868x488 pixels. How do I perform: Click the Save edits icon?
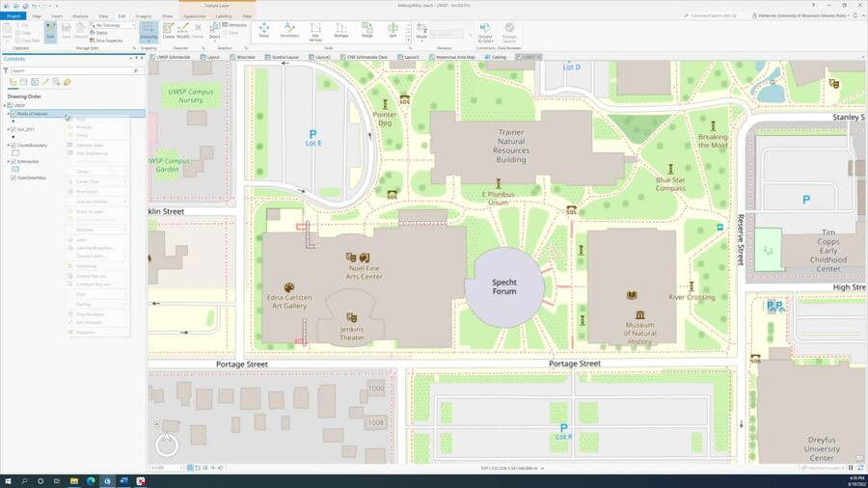point(67,31)
